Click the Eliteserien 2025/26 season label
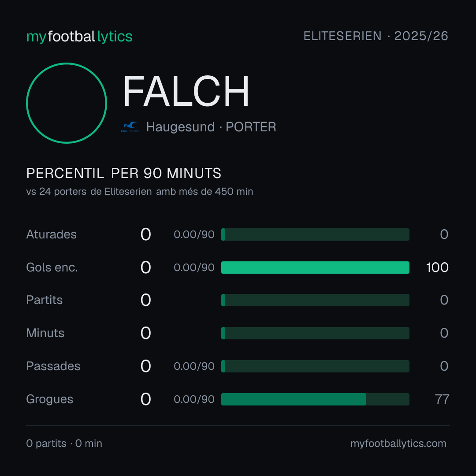Viewport: 476px width, 476px height. (376, 36)
